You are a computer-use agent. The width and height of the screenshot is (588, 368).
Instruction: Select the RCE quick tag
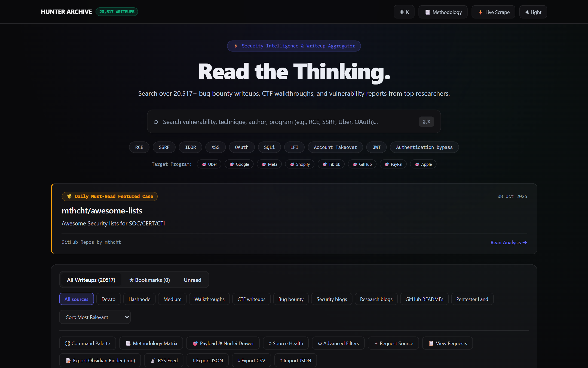(139, 147)
